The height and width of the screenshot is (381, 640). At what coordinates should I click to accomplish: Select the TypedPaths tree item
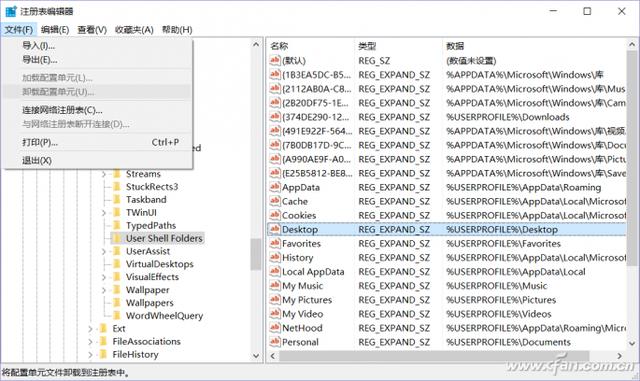151,225
